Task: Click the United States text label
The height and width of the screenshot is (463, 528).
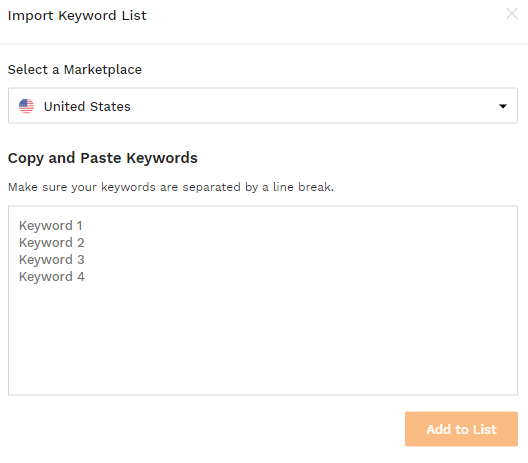Action: click(87, 106)
